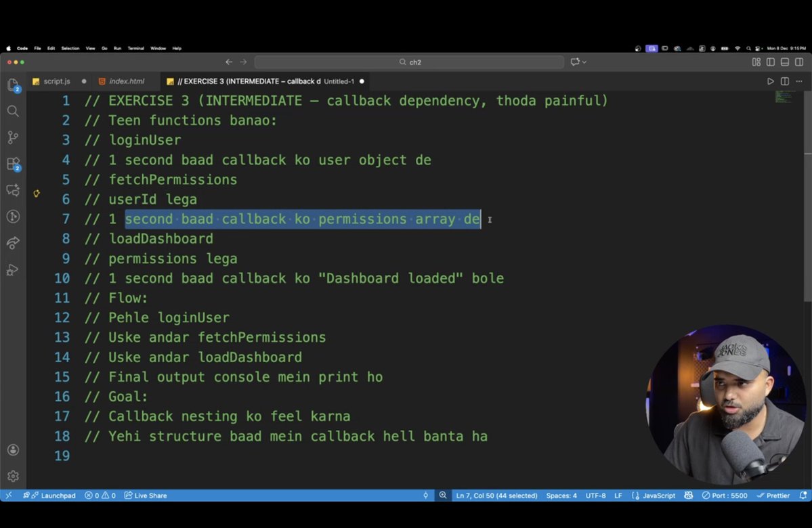
Task: Toggle the bottom Panel
Action: [785, 62]
